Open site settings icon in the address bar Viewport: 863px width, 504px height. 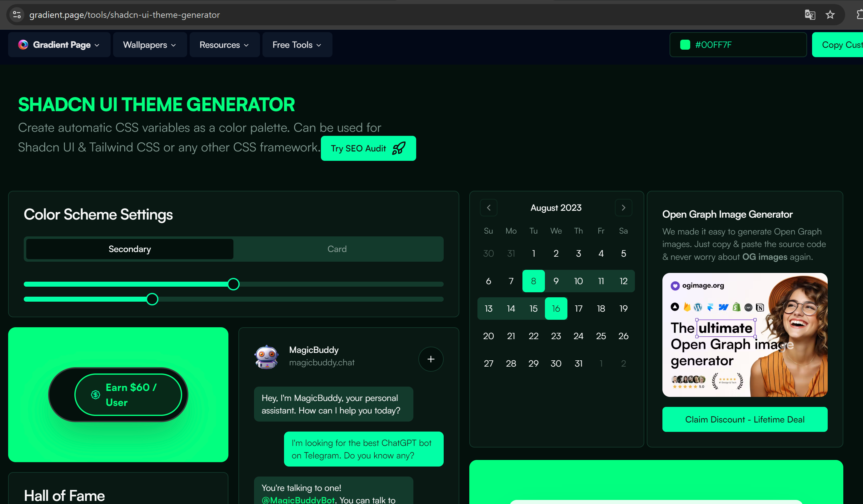point(17,15)
